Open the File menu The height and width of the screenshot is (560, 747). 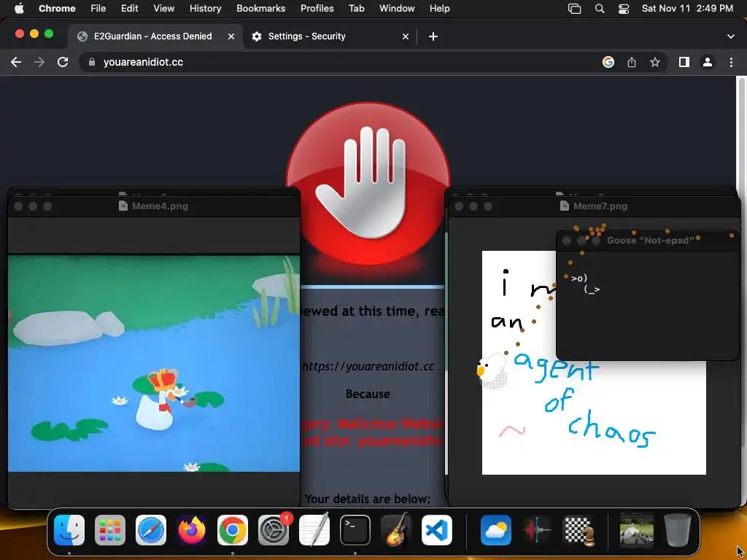98,9
